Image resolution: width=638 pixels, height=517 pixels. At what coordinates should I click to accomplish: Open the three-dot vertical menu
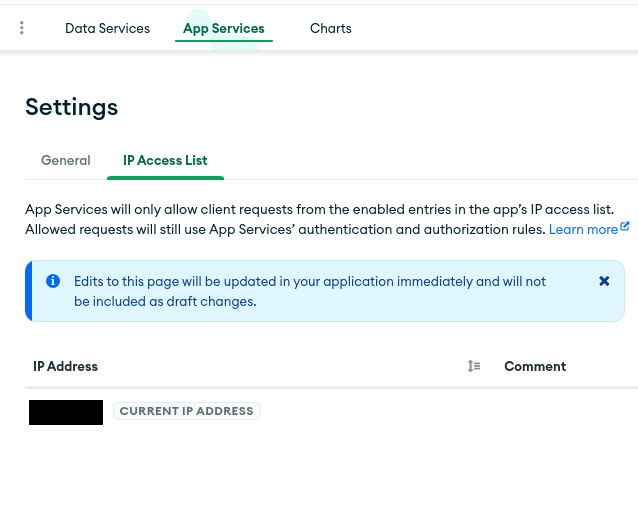(x=22, y=28)
